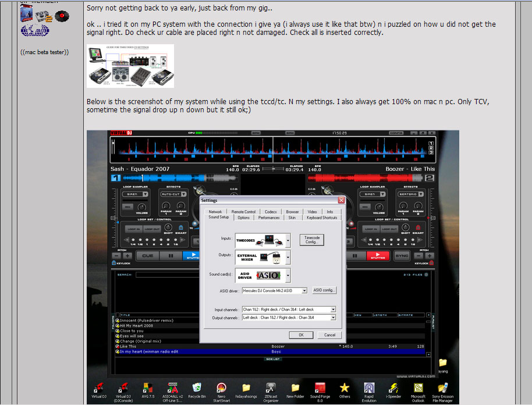The height and width of the screenshot is (405, 532).
Task: Open the right deck Siren sampler dropdown
Action: click(383, 194)
